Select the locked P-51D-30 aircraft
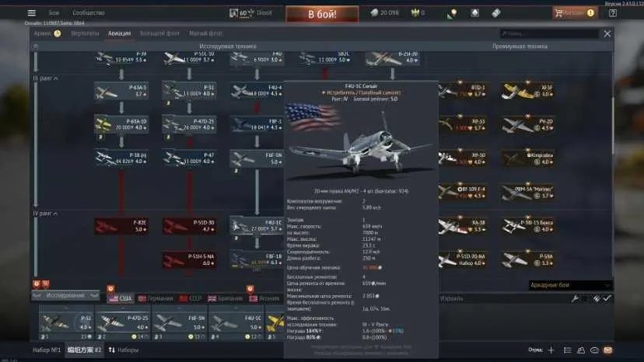Screen dimensions: 644x362 tap(189, 226)
